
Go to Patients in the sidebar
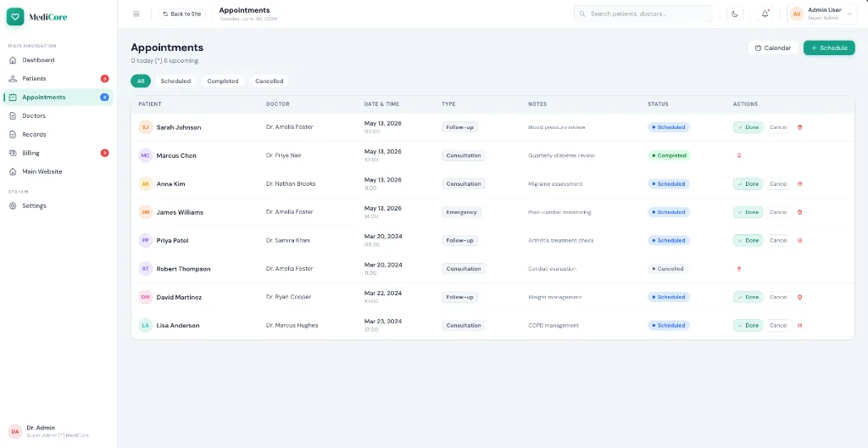coord(58,79)
